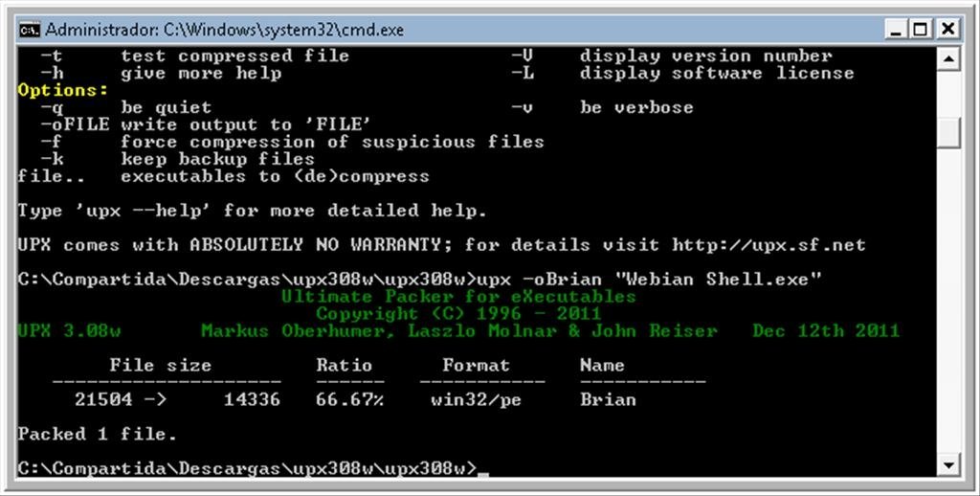Image resolution: width=980 pixels, height=496 pixels.
Task: Click the scrollbar down arrow
Action: tap(948, 464)
